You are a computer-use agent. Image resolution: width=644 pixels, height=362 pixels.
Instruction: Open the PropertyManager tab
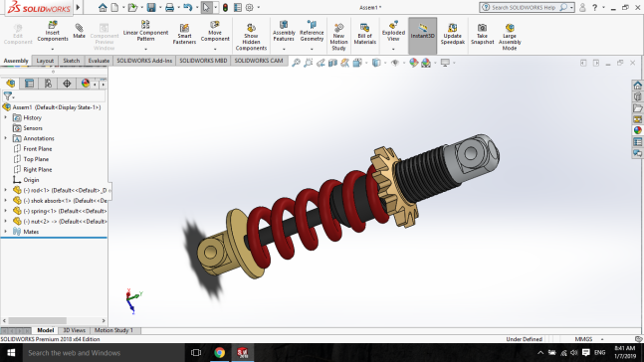point(29,84)
